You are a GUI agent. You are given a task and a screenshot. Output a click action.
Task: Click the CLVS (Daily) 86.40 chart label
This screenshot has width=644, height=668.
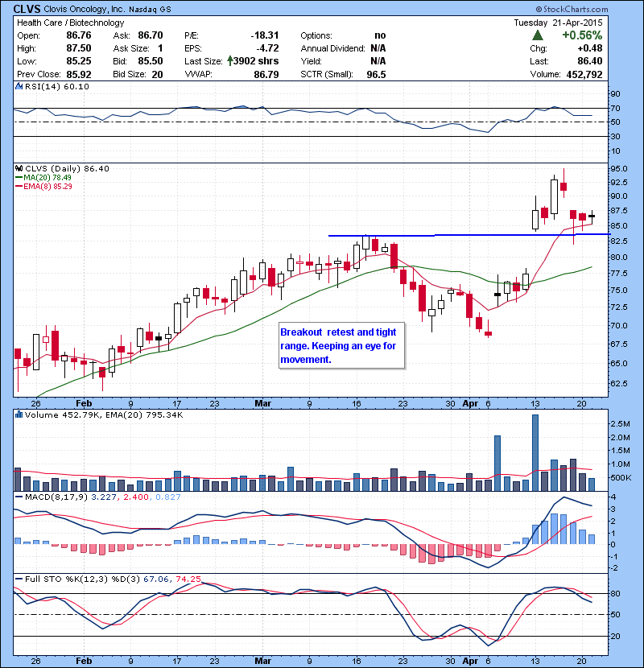click(x=67, y=168)
